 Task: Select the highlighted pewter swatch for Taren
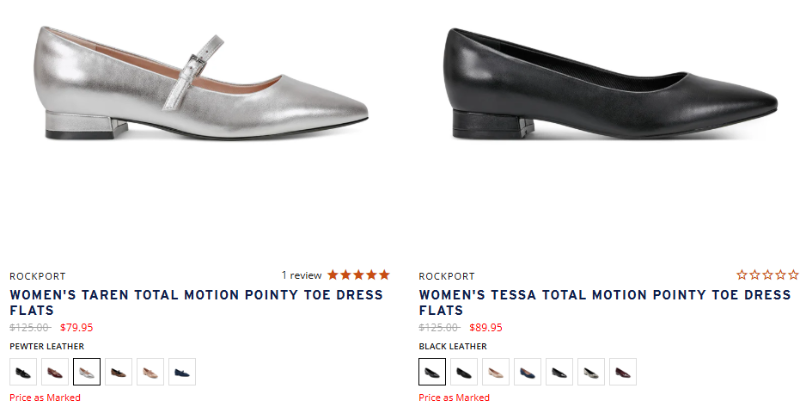click(87, 372)
